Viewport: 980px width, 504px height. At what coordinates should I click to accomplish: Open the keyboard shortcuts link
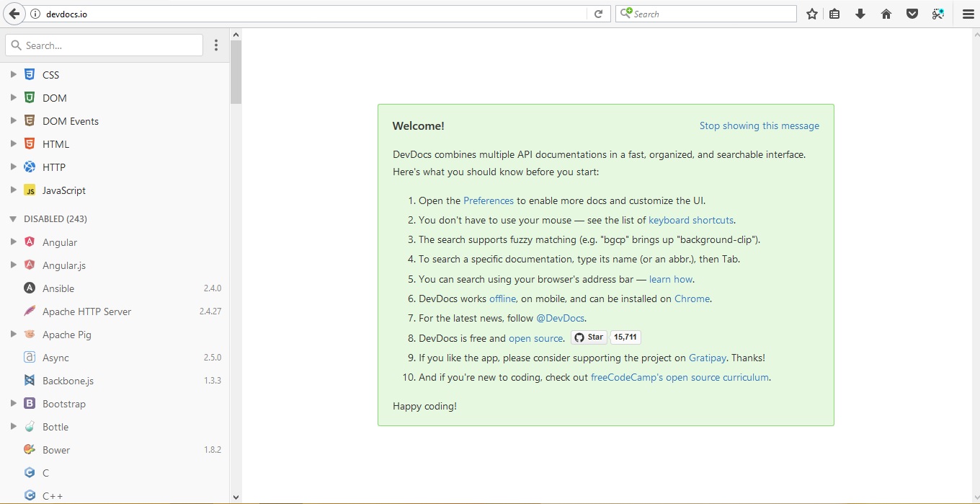pos(691,220)
